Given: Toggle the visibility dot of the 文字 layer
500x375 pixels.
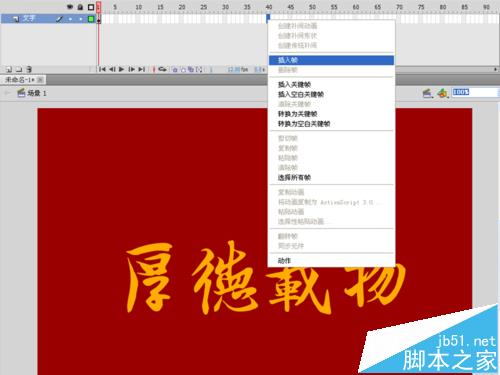Looking at the screenshot, I should 70,19.
